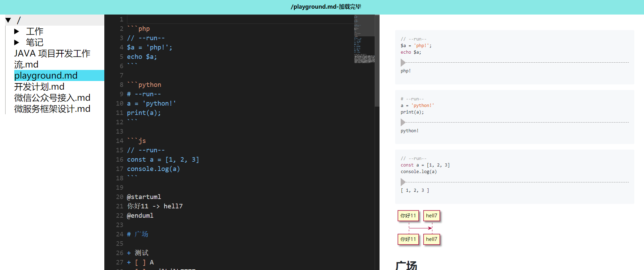Expand the 工作 folder

[17, 31]
